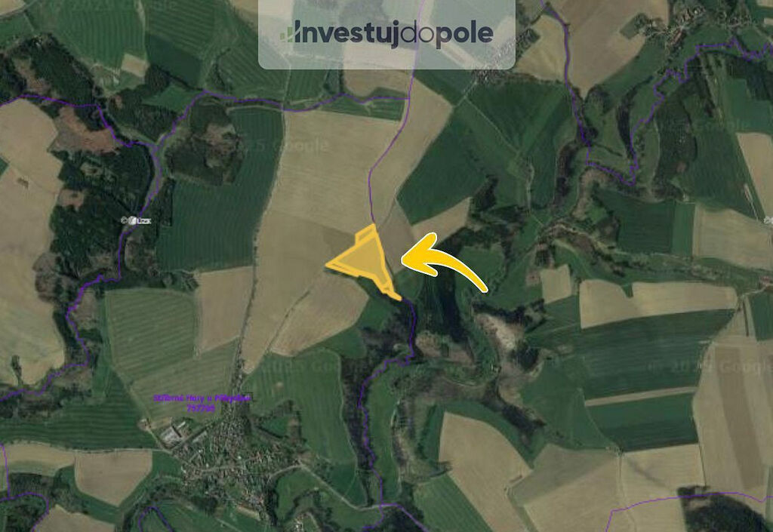Click the green bar-chart icon in logo
773x532 pixels.
tap(287, 33)
